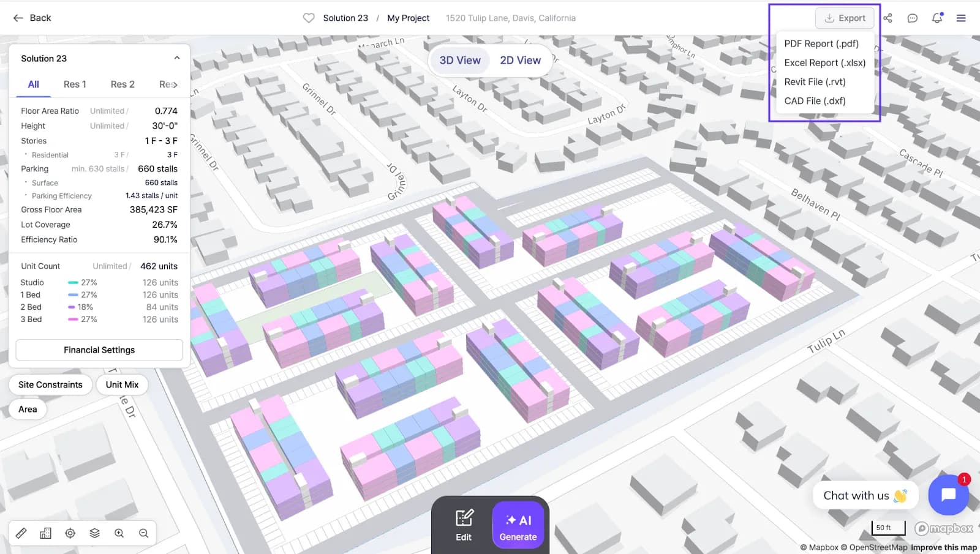Viewport: 980px width, 554px height.
Task: Open the map layers icon
Action: click(x=94, y=533)
